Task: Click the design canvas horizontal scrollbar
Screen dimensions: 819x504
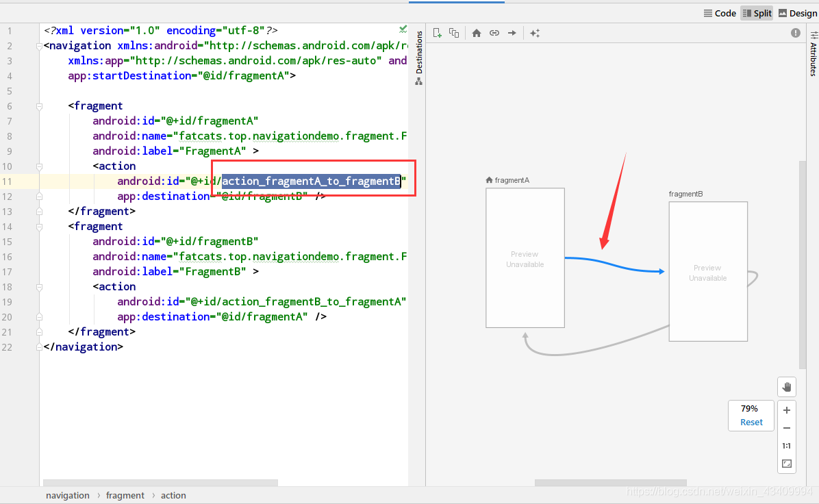Action: click(x=611, y=483)
